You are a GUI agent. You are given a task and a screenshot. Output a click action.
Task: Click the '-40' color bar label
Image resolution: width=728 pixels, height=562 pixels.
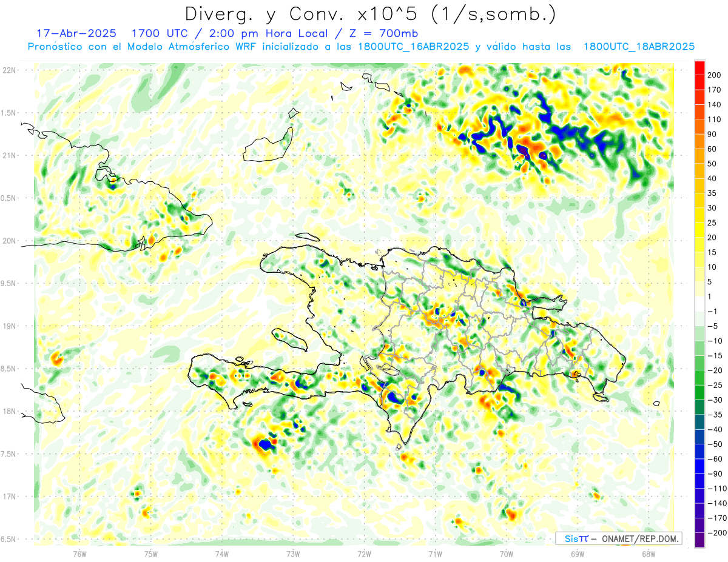tap(714, 430)
